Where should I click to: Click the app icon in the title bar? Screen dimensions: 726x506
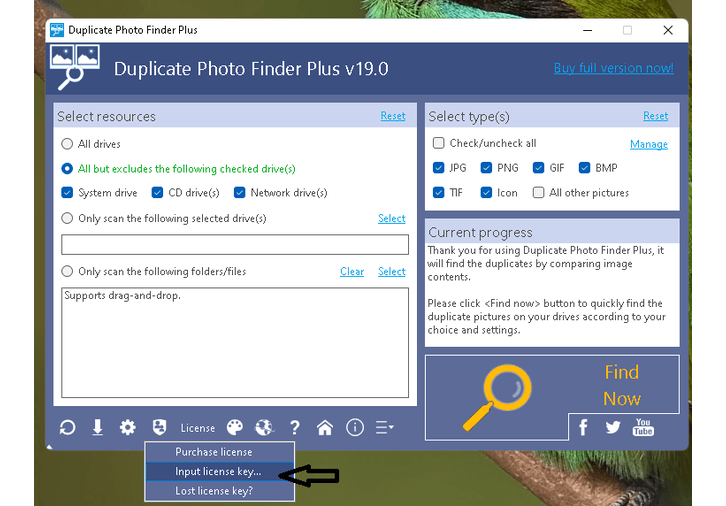(57, 30)
